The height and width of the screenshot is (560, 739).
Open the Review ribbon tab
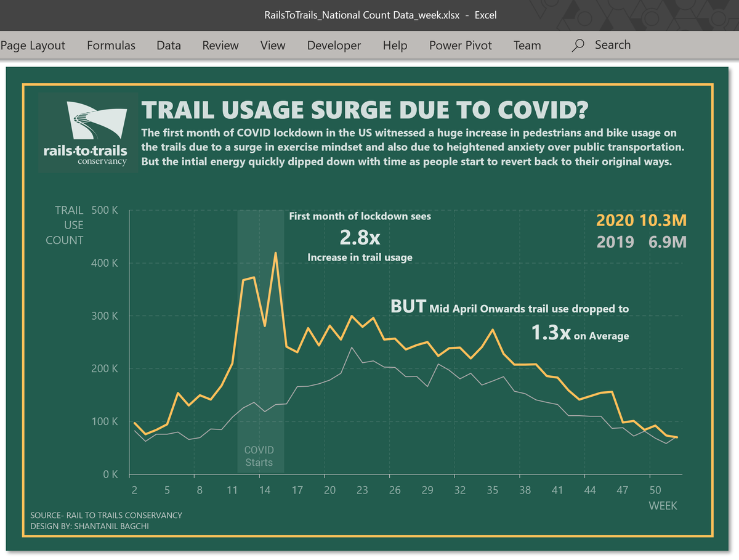pyautogui.click(x=220, y=45)
